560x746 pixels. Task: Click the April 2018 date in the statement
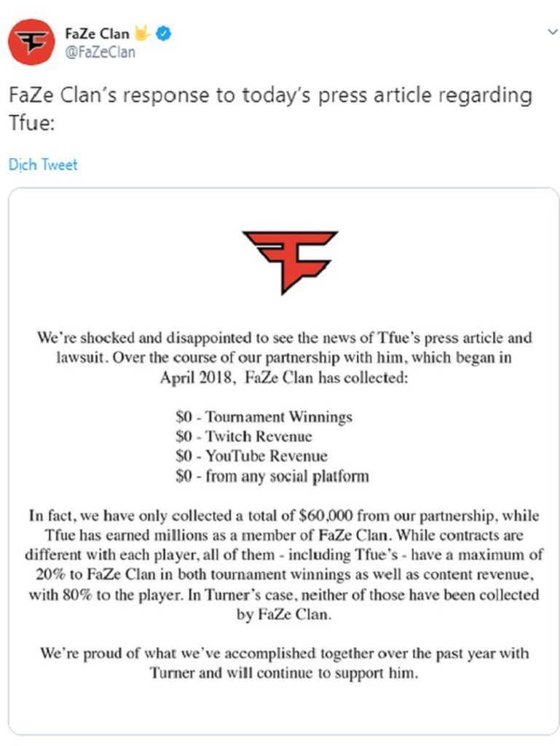point(197,378)
